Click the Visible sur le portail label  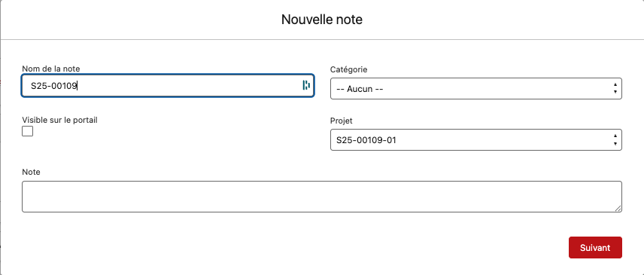(59, 121)
